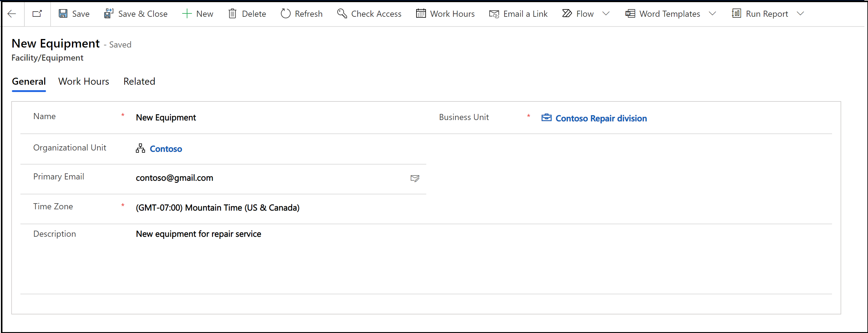Click the pop-out window icon
Viewport: 868px width, 333px height.
(x=37, y=13)
